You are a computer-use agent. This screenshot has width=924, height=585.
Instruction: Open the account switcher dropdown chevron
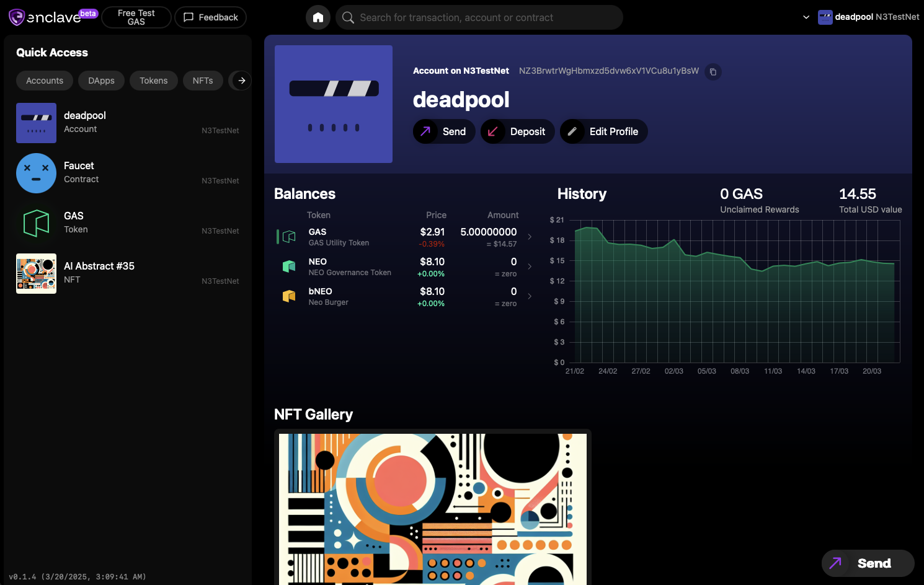[806, 17]
